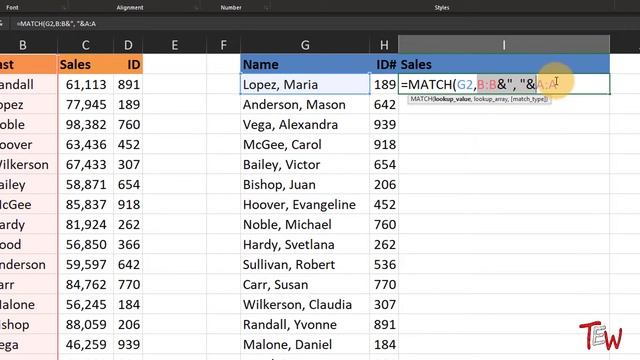Click ID 189 in column D
The height and width of the screenshot is (360, 640).
(129, 104)
